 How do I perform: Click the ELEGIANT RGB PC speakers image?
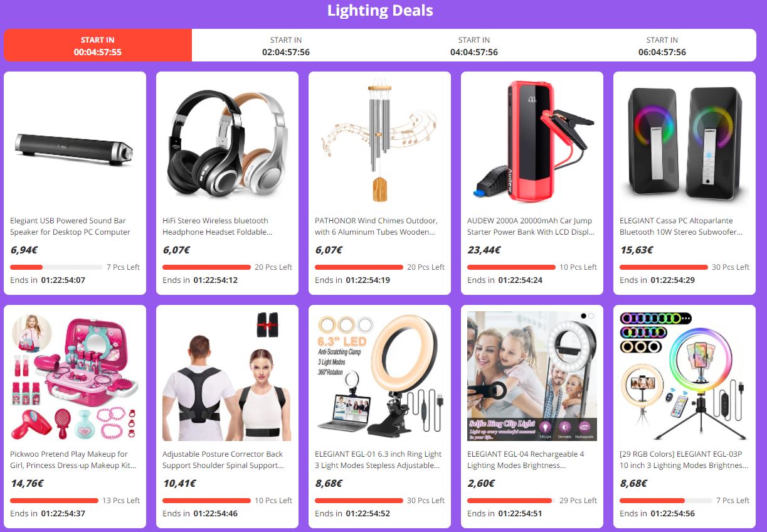pyautogui.click(x=684, y=142)
